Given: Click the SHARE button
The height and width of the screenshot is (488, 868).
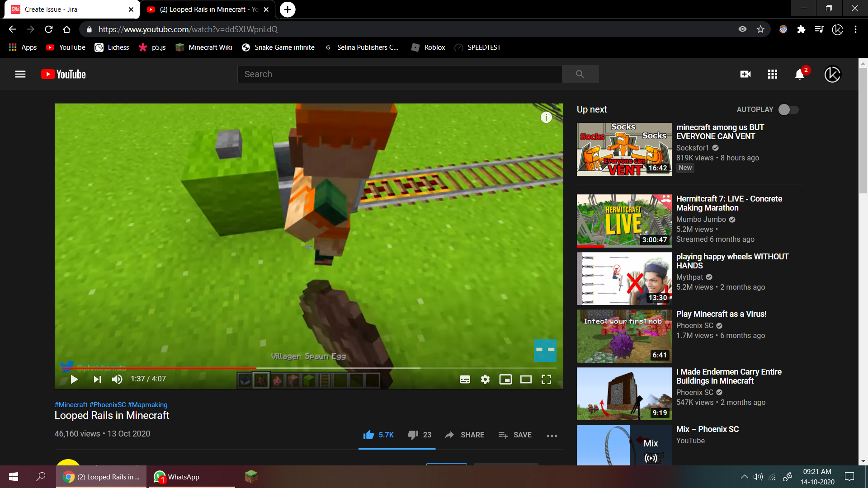Looking at the screenshot, I should pos(465,435).
